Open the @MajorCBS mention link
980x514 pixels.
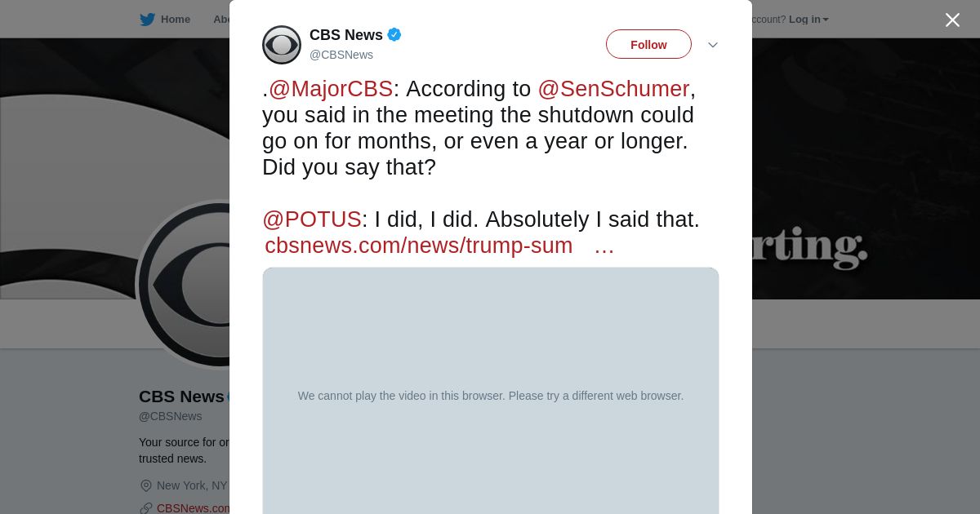[331, 89]
